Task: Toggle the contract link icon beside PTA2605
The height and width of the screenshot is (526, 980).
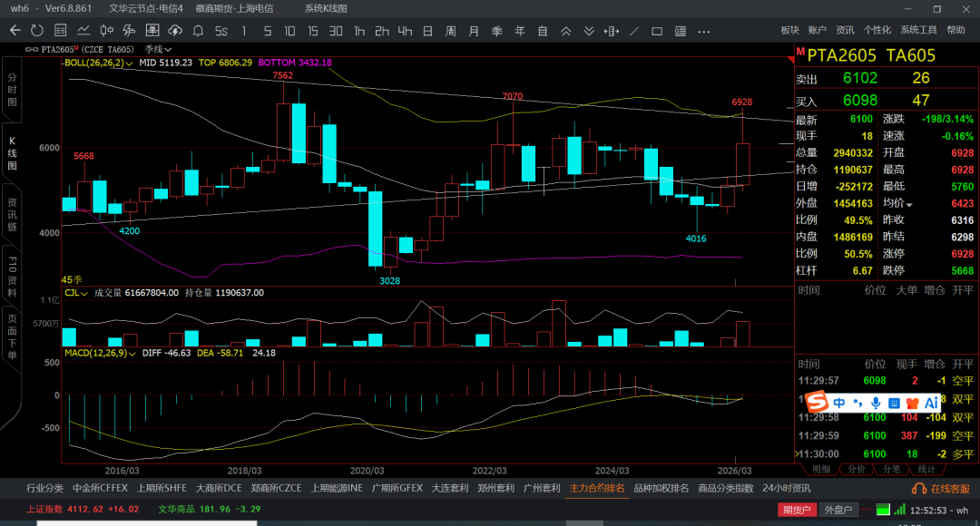Action: tap(33, 49)
